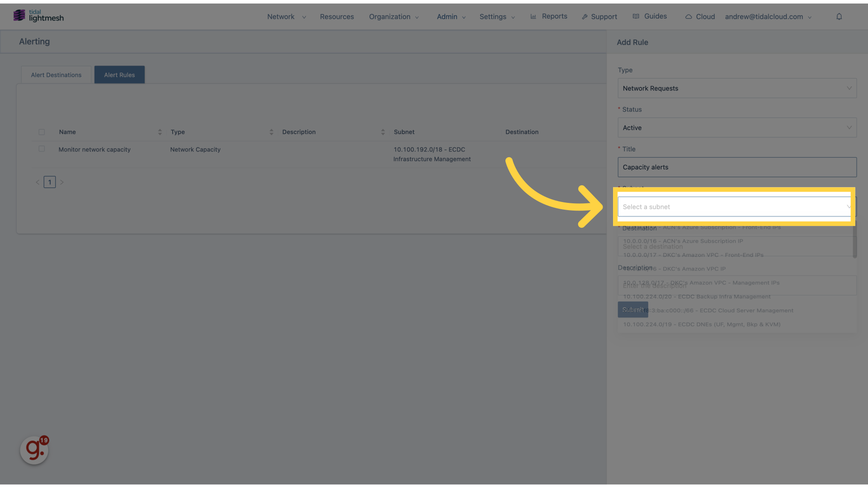
Task: Open the Resources menu item
Action: click(x=337, y=17)
